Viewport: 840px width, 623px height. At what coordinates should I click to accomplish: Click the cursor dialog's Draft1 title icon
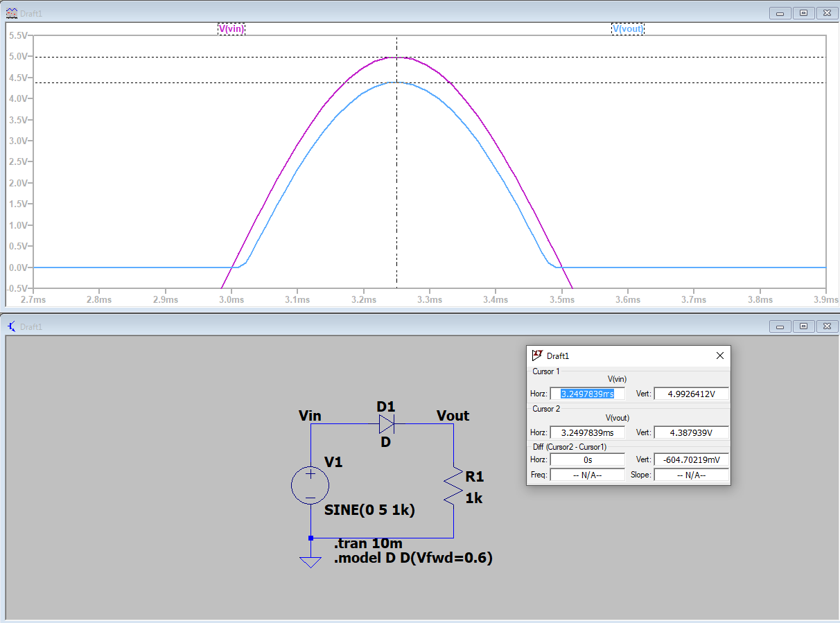(537, 356)
